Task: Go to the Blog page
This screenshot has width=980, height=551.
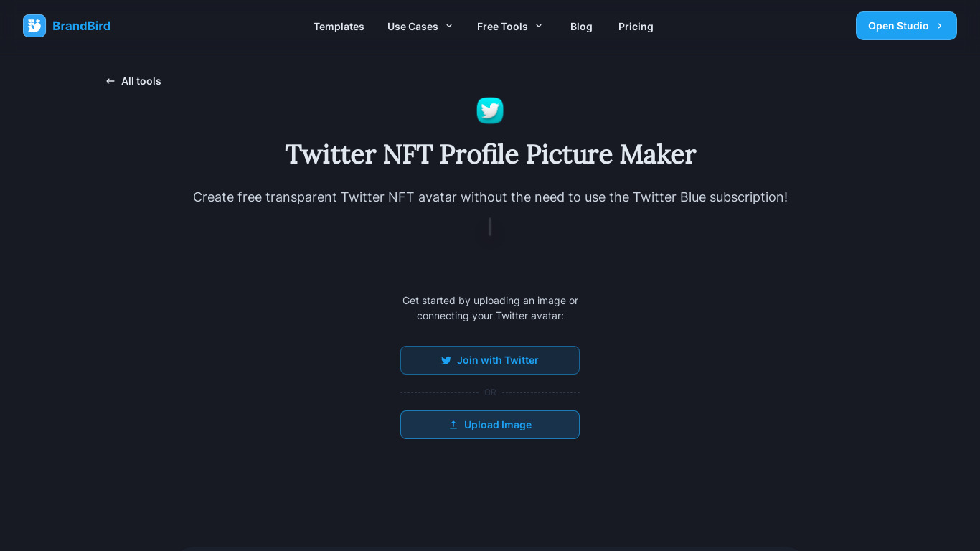Action: (581, 27)
